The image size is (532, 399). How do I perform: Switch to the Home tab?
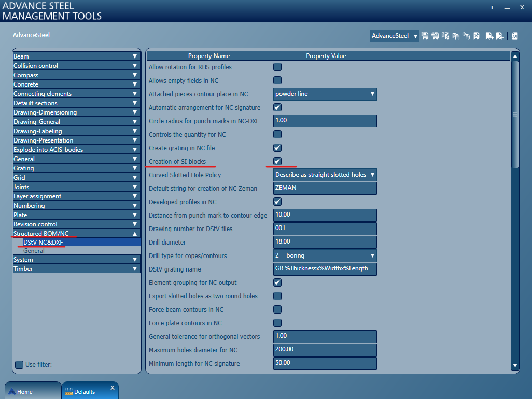[33, 392]
